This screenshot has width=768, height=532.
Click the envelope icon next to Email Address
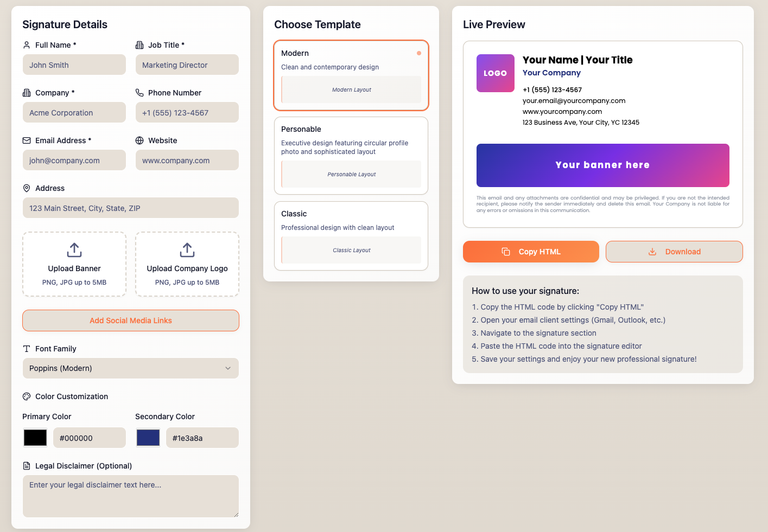[26, 140]
